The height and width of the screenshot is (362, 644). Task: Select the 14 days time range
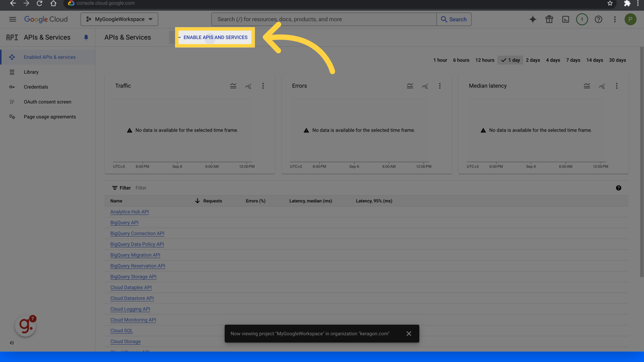(595, 60)
